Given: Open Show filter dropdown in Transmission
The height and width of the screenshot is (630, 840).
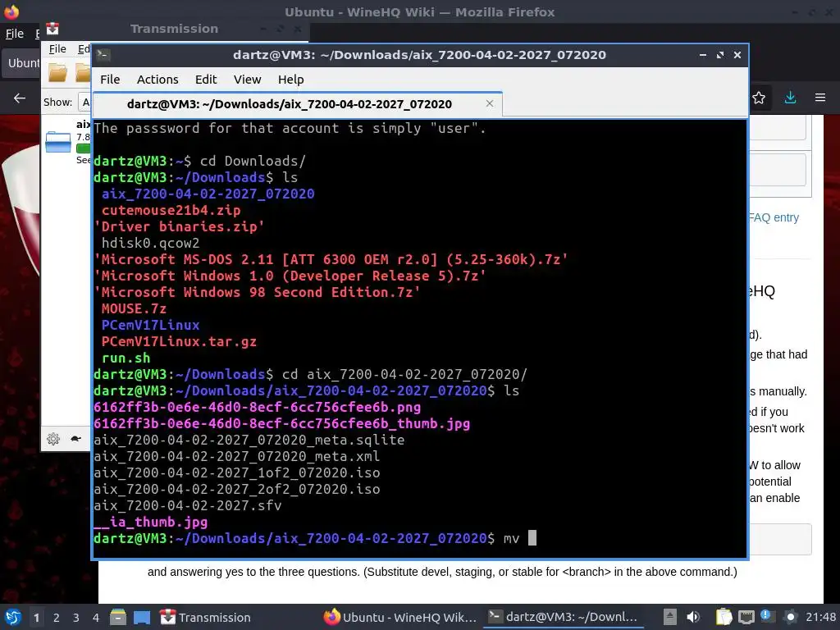Looking at the screenshot, I should coord(84,102).
